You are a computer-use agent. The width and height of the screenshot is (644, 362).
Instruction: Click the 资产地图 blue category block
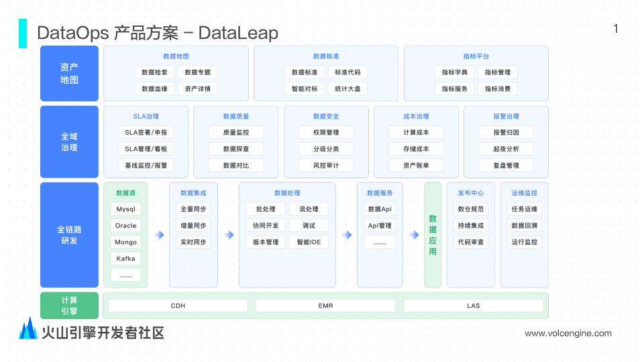[69, 74]
